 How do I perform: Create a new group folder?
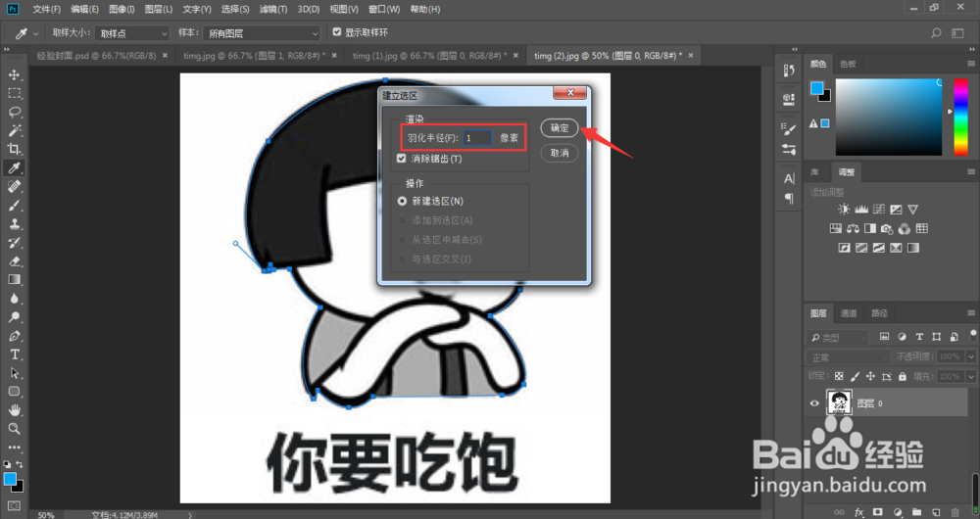pos(916,512)
